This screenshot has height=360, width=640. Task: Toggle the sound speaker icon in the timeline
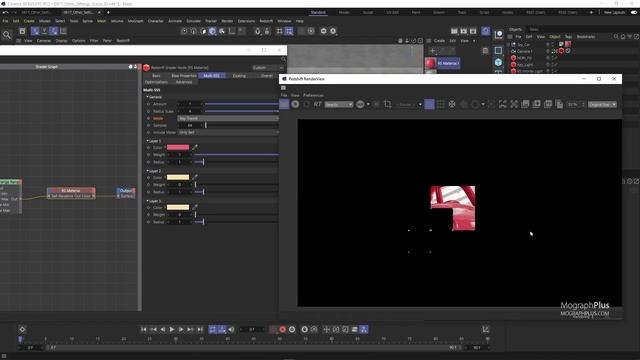pyautogui.click(x=231, y=329)
